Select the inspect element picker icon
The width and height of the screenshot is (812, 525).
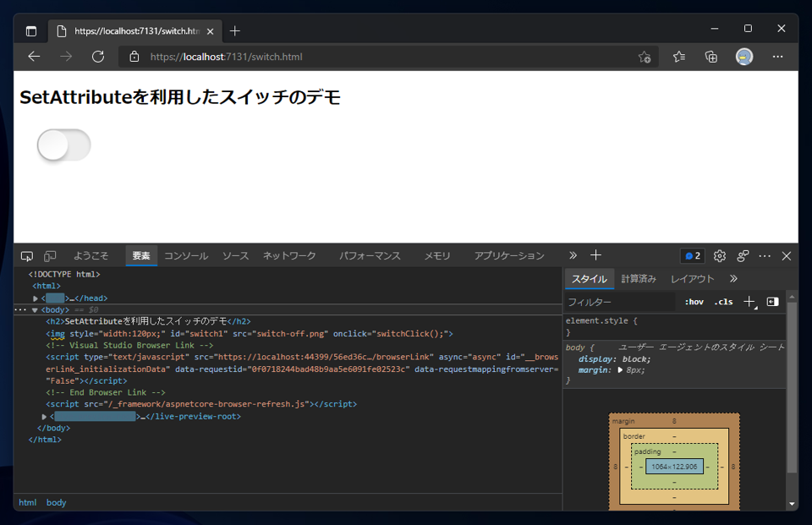(27, 256)
